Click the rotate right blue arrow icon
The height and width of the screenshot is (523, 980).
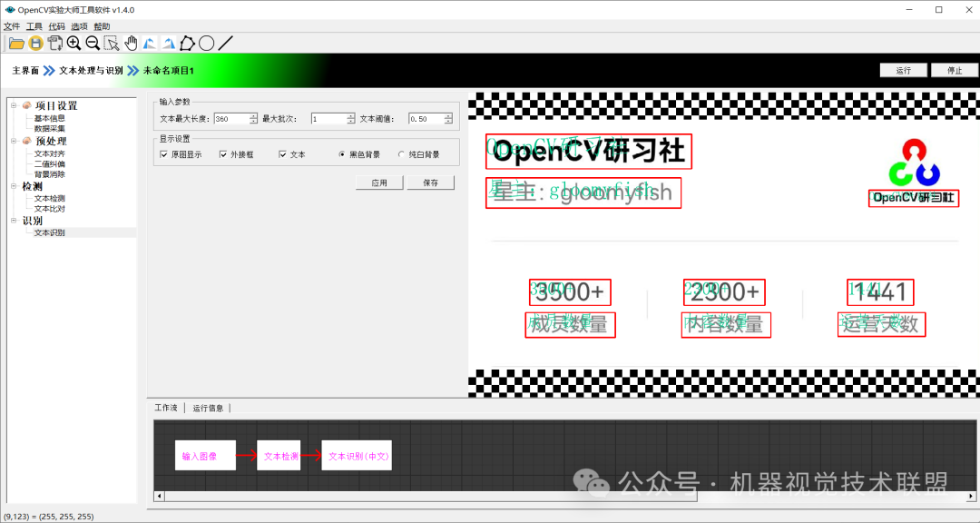coord(168,44)
